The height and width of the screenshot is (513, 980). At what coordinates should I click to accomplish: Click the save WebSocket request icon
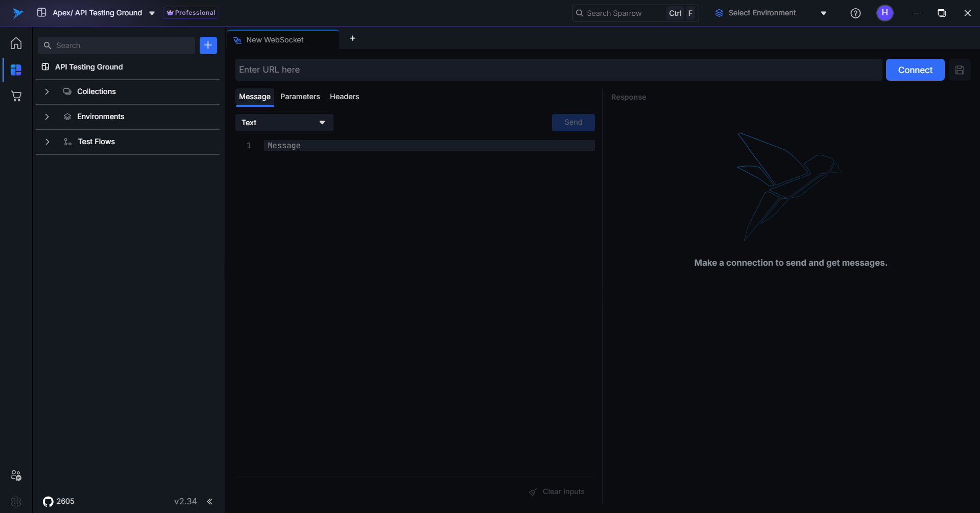click(x=960, y=70)
